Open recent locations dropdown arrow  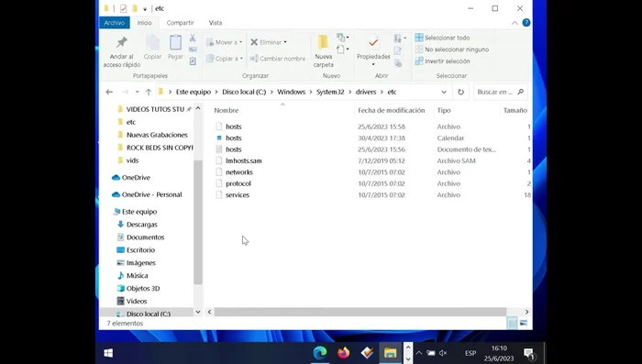pos(138,92)
